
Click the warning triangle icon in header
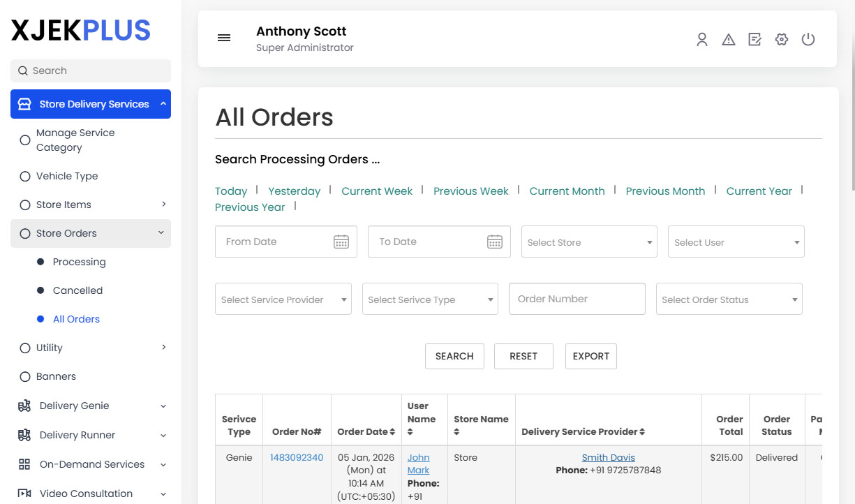(728, 40)
